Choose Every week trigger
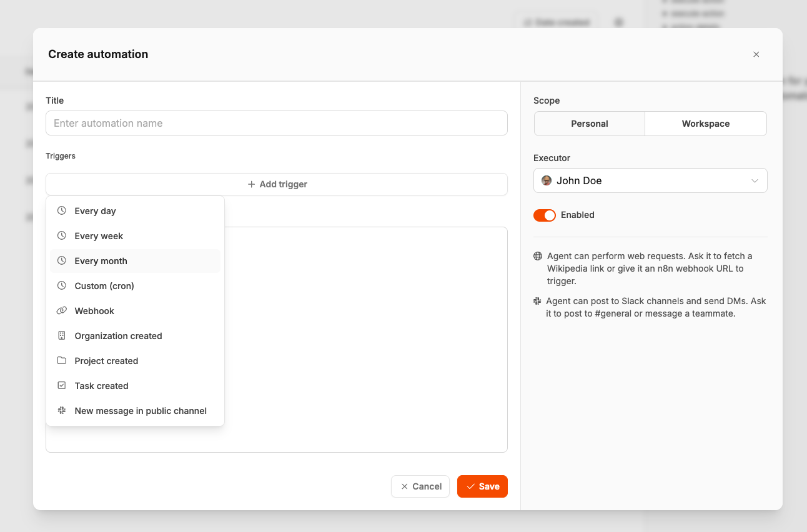The image size is (807, 532). (135, 236)
